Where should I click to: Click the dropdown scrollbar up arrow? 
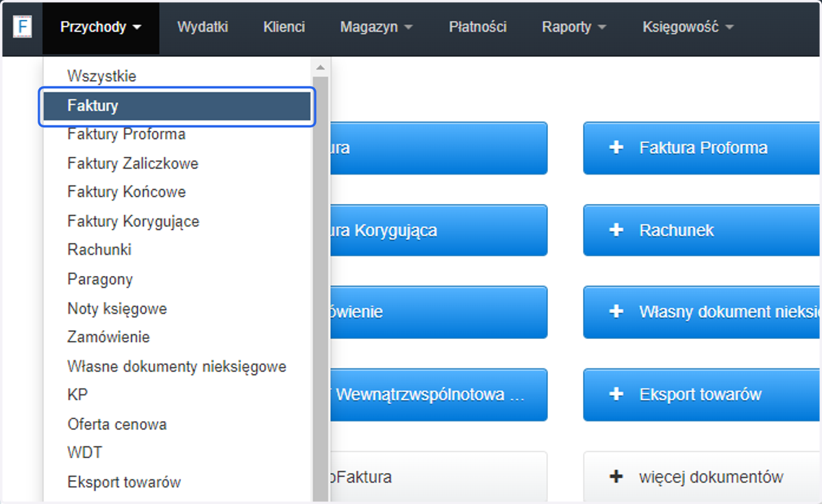click(320, 67)
